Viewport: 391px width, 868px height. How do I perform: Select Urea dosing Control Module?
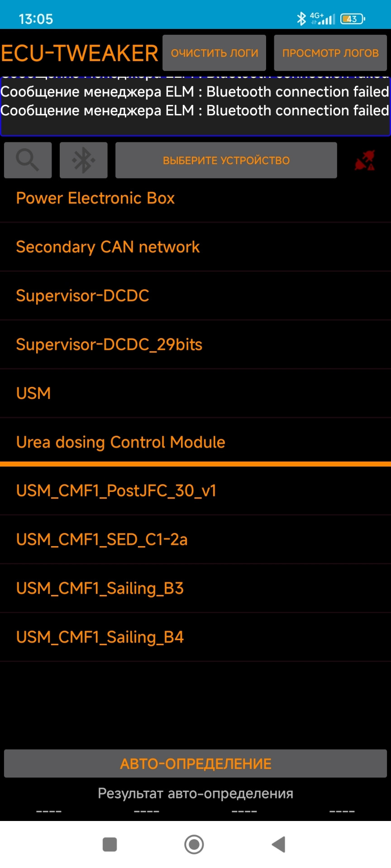[x=195, y=442]
